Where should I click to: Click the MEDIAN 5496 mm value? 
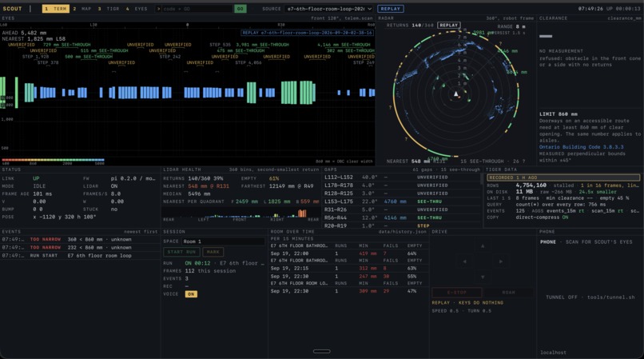[x=199, y=193]
